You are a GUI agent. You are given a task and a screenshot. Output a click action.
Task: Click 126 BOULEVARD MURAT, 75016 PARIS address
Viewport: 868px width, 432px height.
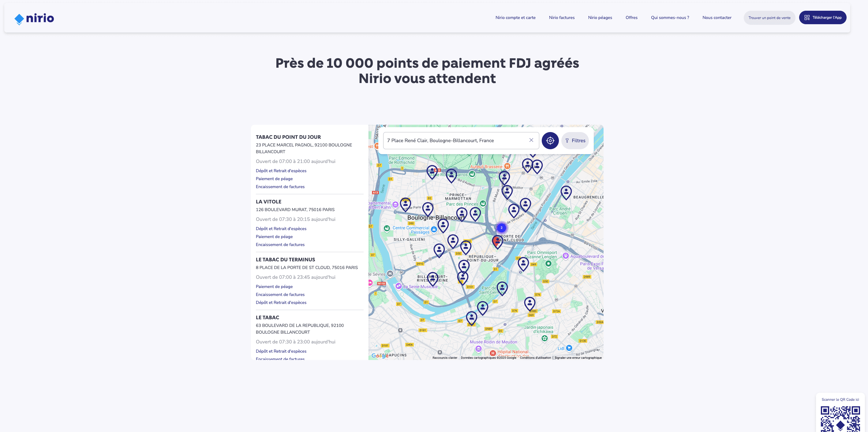pyautogui.click(x=295, y=210)
